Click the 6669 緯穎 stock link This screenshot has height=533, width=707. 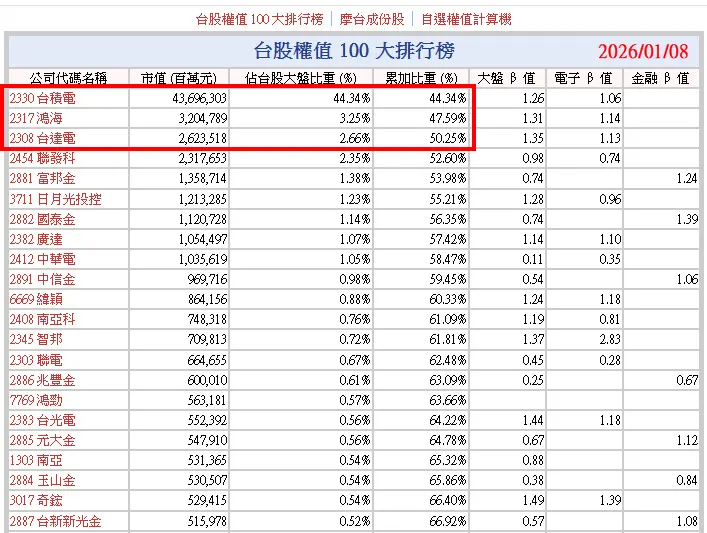tap(36, 299)
